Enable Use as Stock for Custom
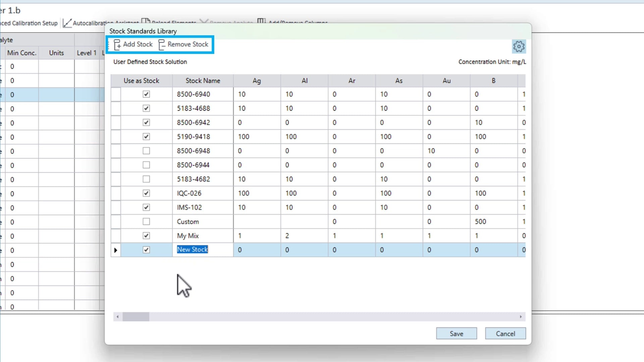644x362 pixels. tap(146, 222)
